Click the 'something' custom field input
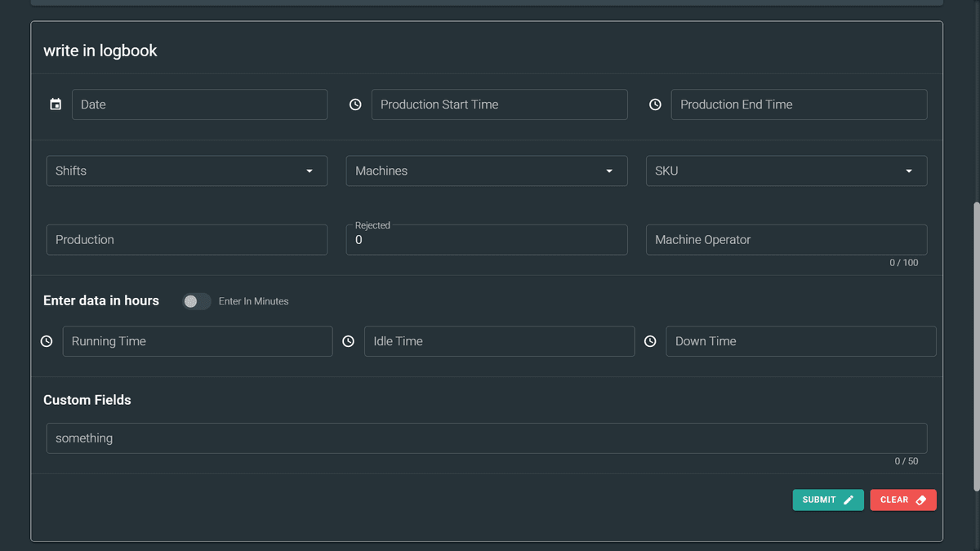Screen dimensions: 980x551 pos(486,438)
